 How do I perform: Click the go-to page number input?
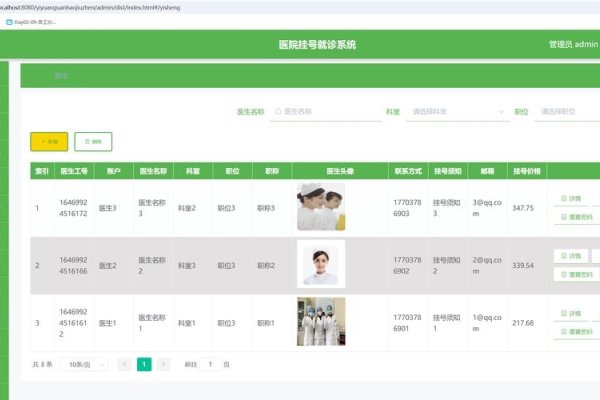[x=210, y=364]
